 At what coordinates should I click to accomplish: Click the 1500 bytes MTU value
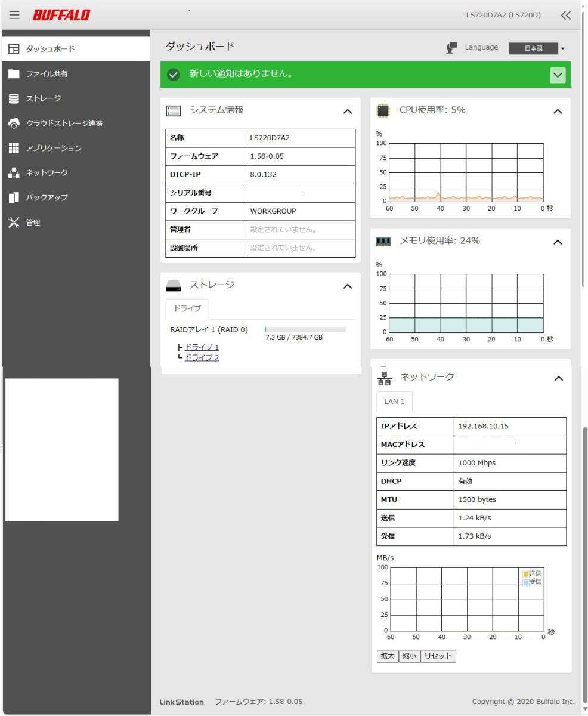coord(477,500)
